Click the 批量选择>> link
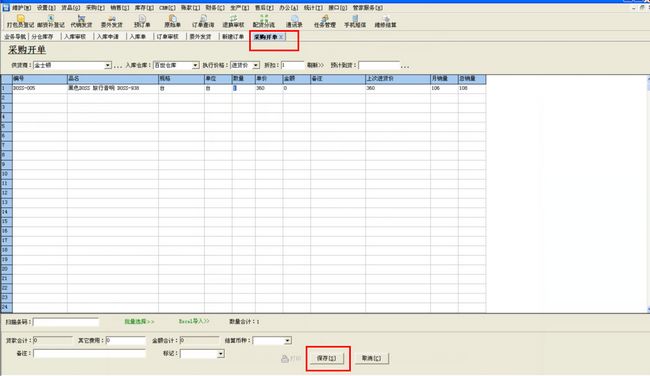Screen dimensions: 650x376 tap(139, 322)
